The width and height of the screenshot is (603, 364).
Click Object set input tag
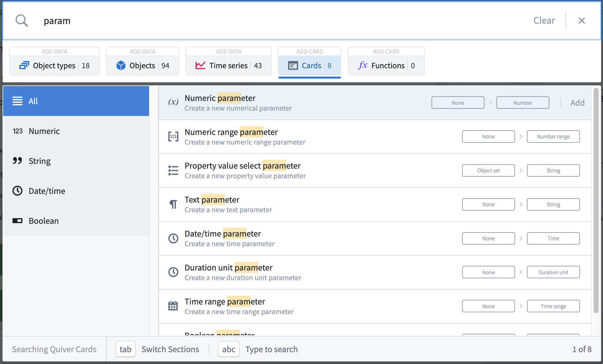(488, 170)
